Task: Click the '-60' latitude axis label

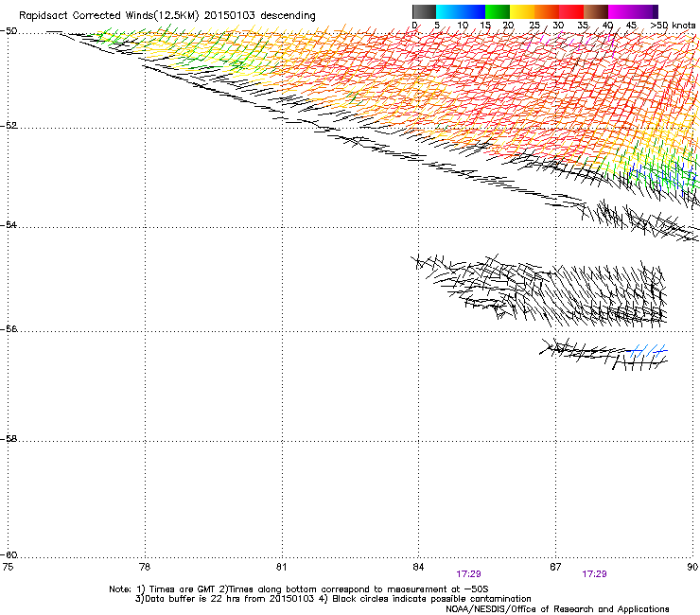Action: (x=9, y=555)
